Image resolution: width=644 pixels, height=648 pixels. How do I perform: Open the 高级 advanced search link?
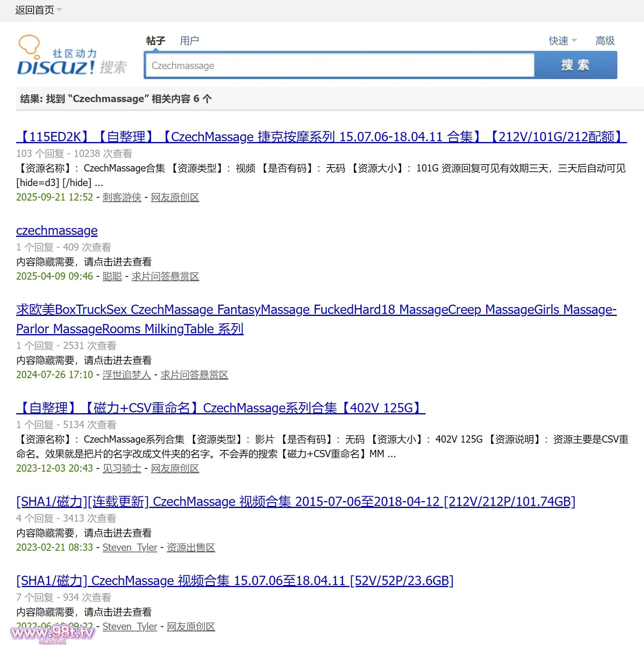[x=604, y=41]
